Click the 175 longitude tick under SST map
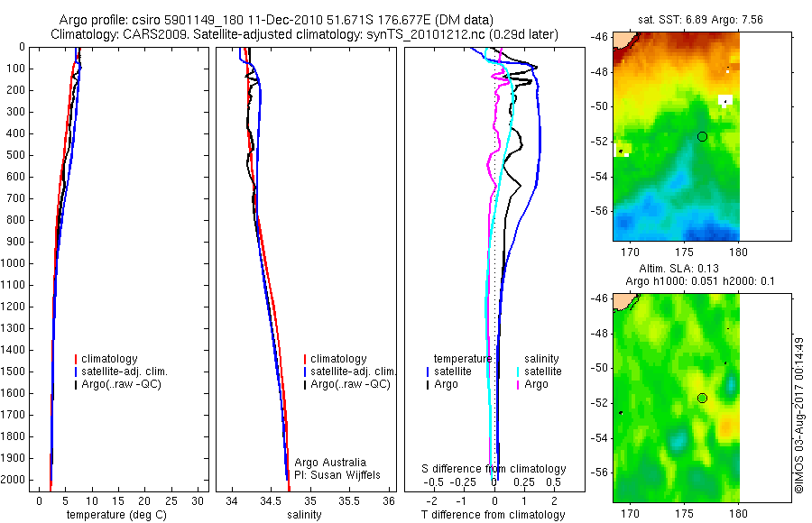This screenshot has height=523, width=812. (x=685, y=252)
